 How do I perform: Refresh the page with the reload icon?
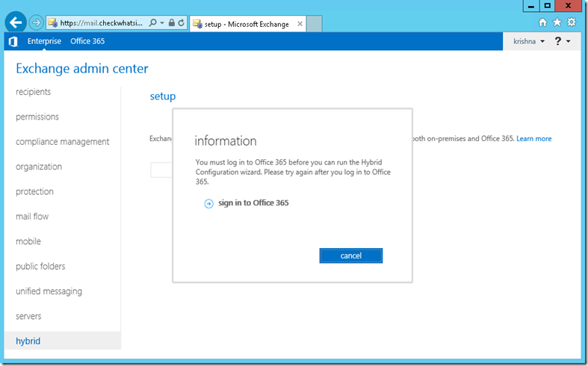click(181, 23)
